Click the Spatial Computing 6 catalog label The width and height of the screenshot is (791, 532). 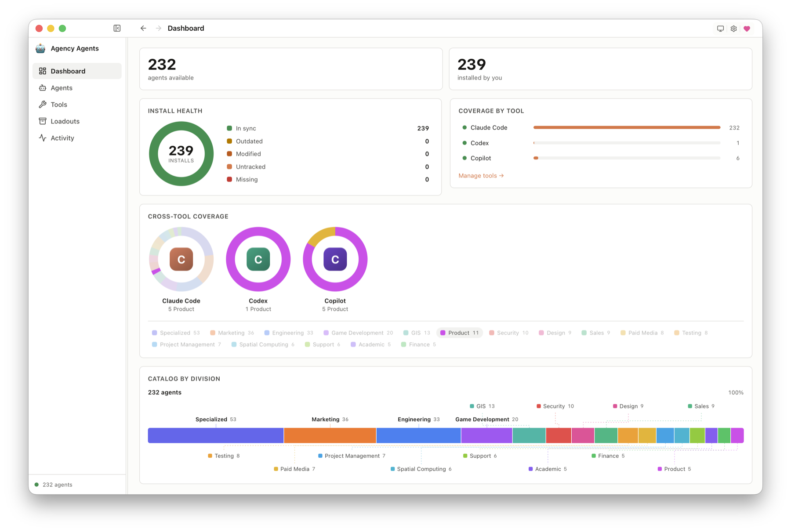pos(421,469)
